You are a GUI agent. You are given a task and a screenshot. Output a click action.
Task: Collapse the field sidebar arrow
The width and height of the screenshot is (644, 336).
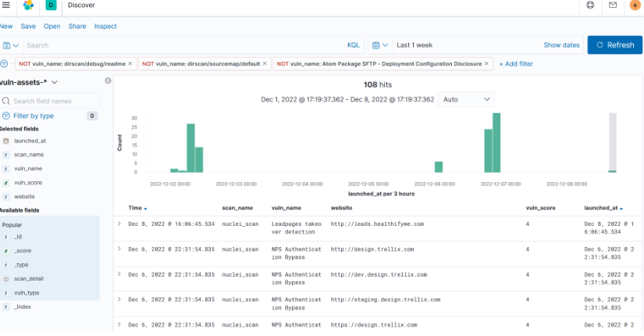[x=108, y=80]
